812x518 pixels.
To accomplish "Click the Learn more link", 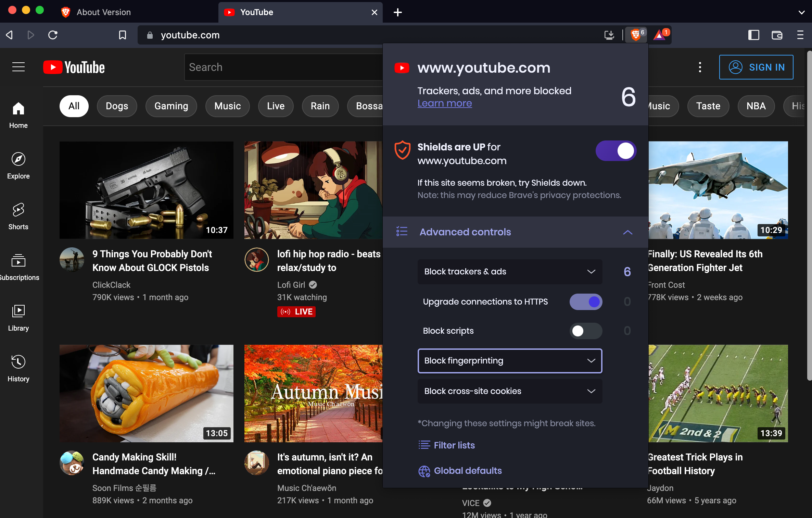I will (444, 103).
